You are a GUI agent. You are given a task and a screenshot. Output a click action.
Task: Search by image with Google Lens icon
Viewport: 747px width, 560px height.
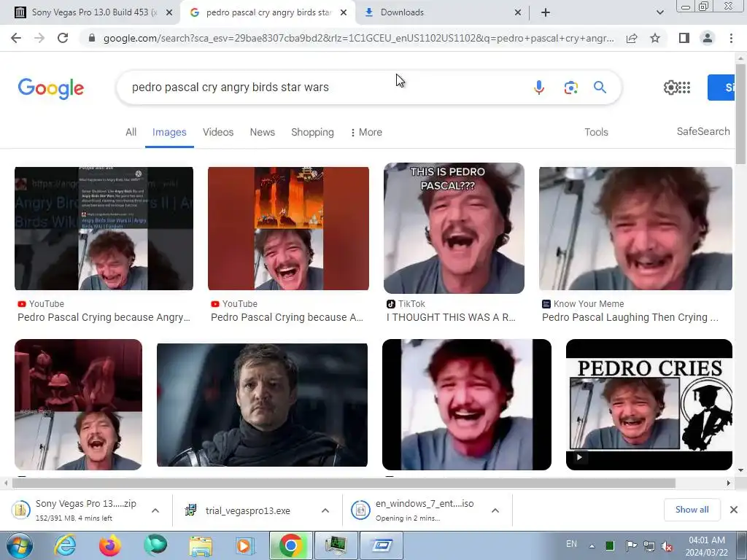click(x=570, y=87)
